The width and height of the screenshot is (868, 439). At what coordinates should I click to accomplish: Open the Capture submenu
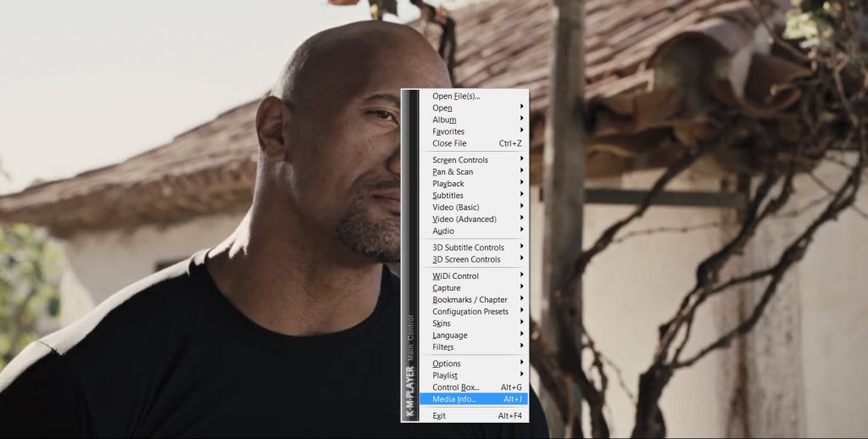click(x=447, y=288)
